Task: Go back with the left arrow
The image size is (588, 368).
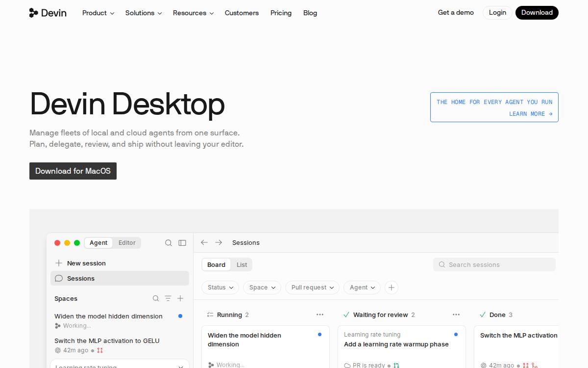Action: click(x=204, y=243)
